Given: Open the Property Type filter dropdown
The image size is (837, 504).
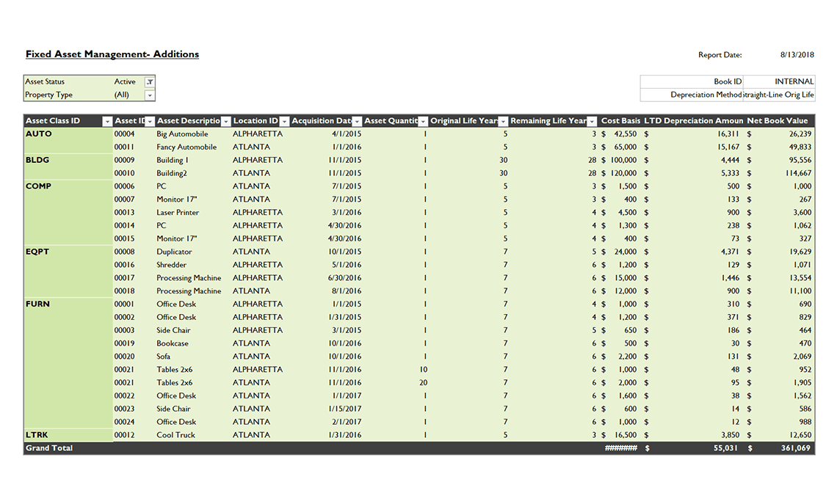Looking at the screenshot, I should coord(150,95).
